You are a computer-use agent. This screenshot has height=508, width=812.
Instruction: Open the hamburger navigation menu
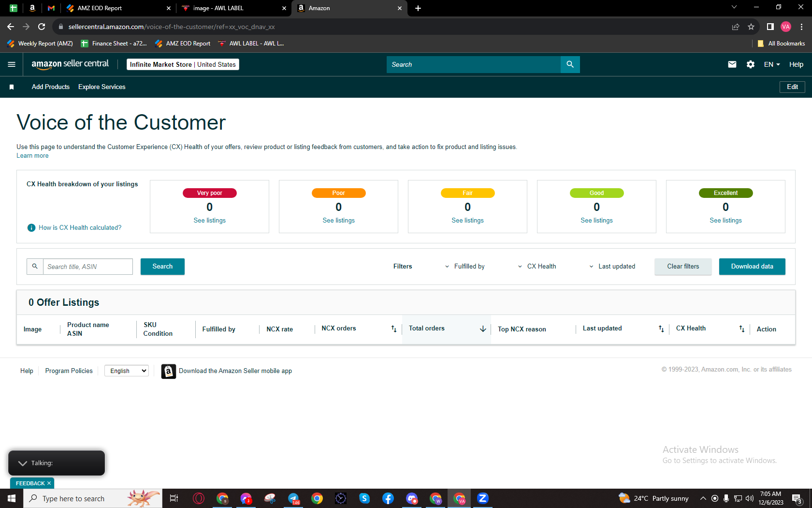tap(12, 64)
